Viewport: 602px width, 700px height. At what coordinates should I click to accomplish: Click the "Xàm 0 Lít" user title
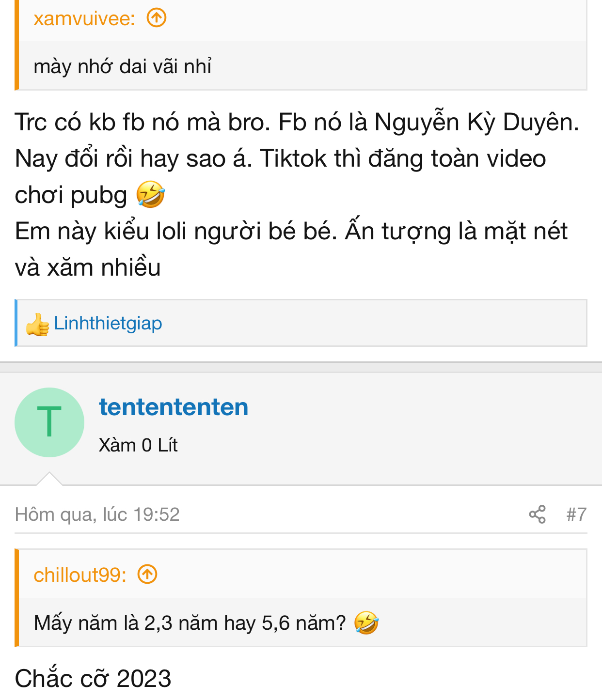tap(138, 445)
